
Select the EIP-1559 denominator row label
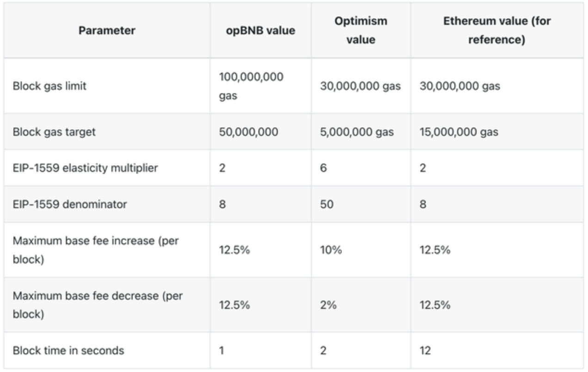[70, 204]
